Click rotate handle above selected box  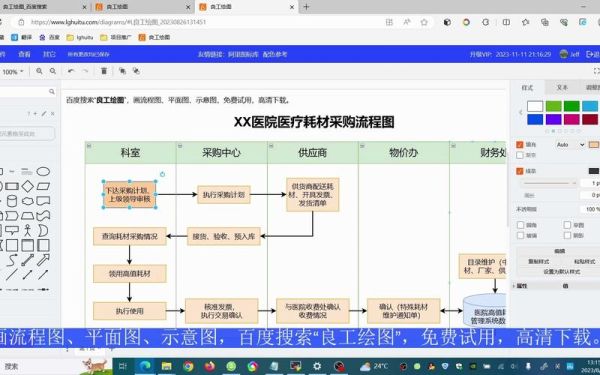click(162, 174)
